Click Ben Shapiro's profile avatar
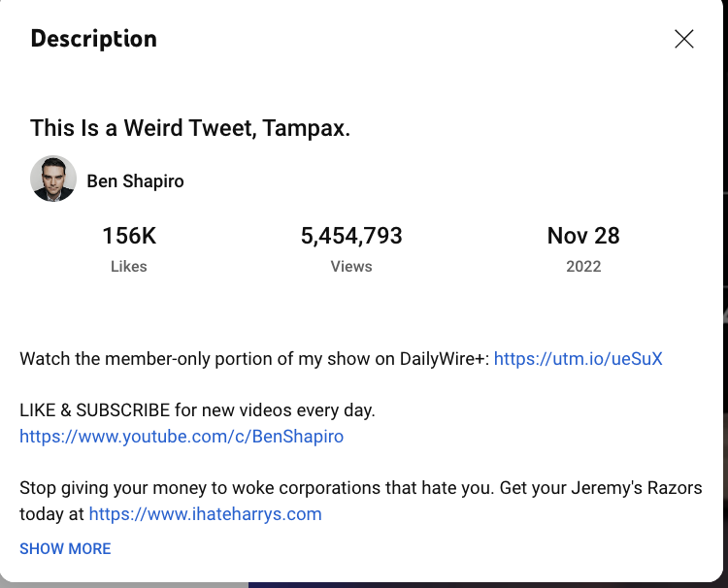The height and width of the screenshot is (588, 728). (x=53, y=180)
